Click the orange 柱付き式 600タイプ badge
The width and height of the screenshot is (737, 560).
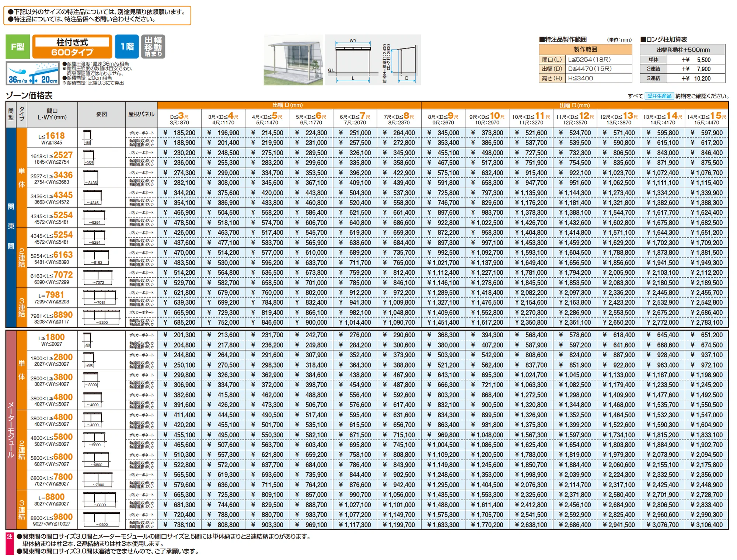pyautogui.click(x=72, y=46)
